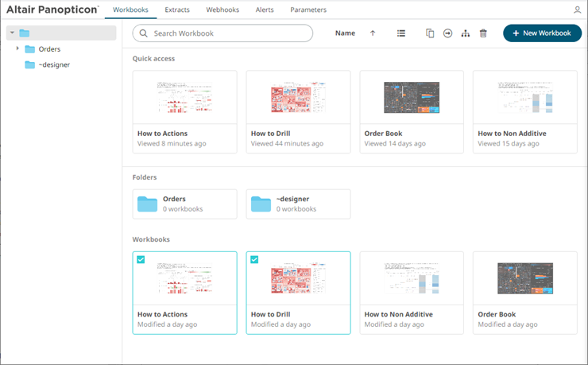Uncheck the How to Drill workbook checkbox
Viewport: 588px width, 365px height.
coord(254,259)
